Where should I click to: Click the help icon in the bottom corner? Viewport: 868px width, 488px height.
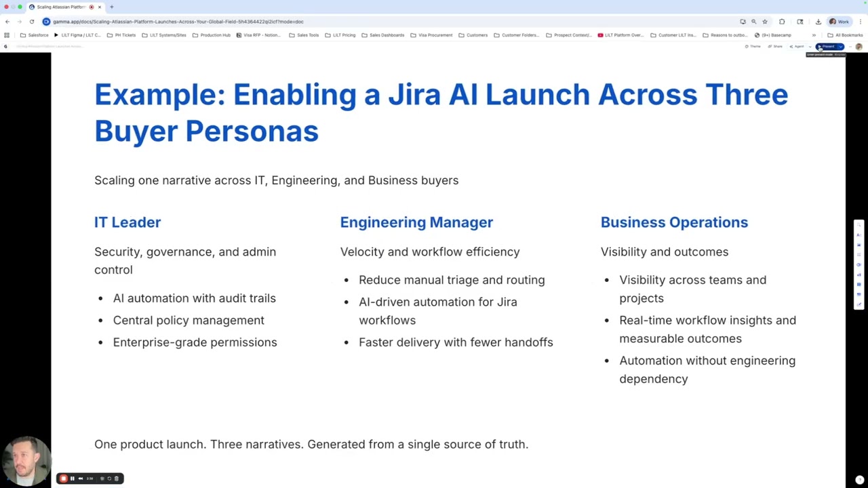(x=859, y=480)
